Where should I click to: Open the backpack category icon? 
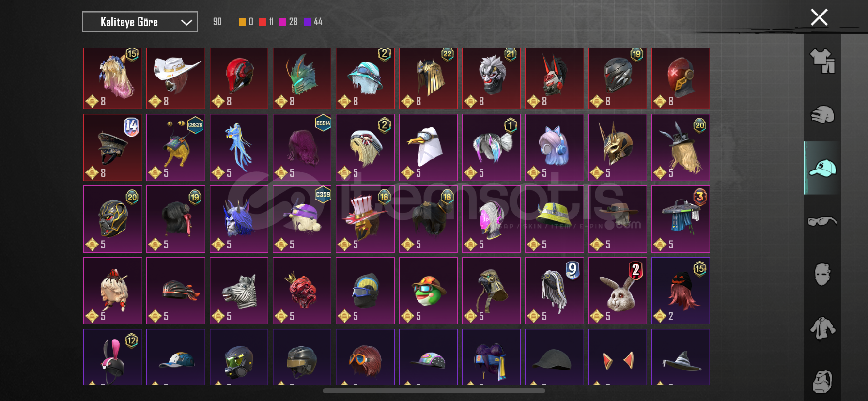point(822,382)
